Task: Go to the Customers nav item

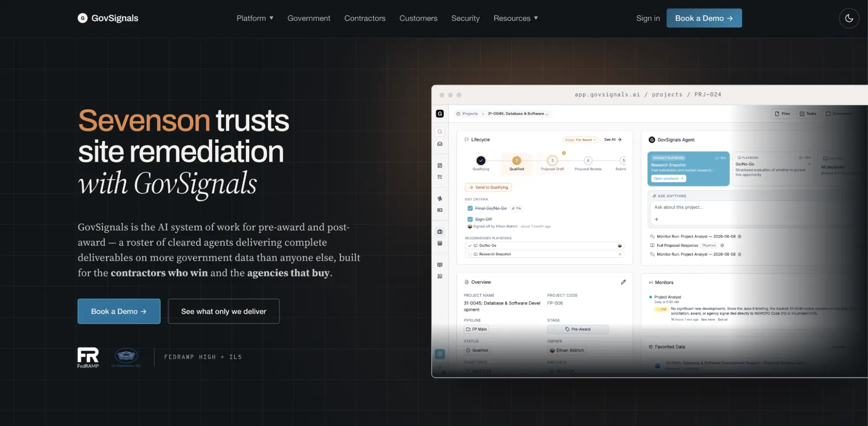Action: pos(418,18)
